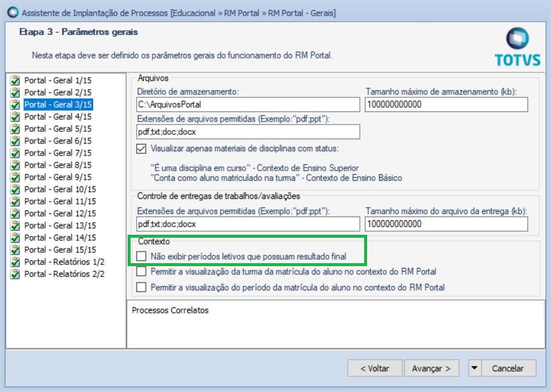This screenshot has height=392, width=551.
Task: Edit Controle de entregas extensions field
Action: pos(248,224)
